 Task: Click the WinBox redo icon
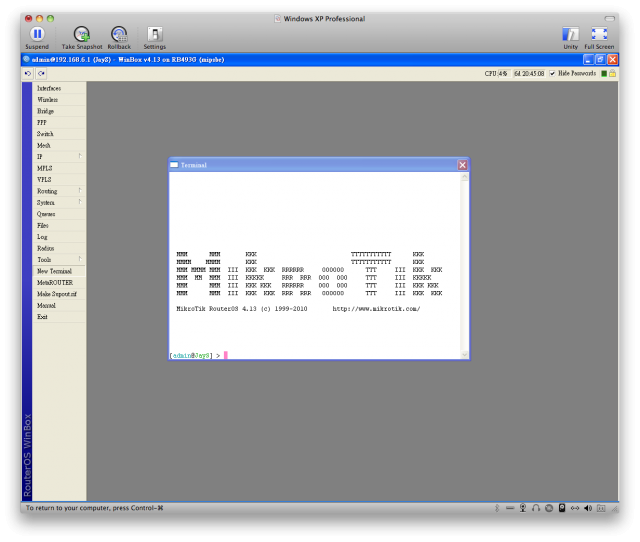point(41,73)
